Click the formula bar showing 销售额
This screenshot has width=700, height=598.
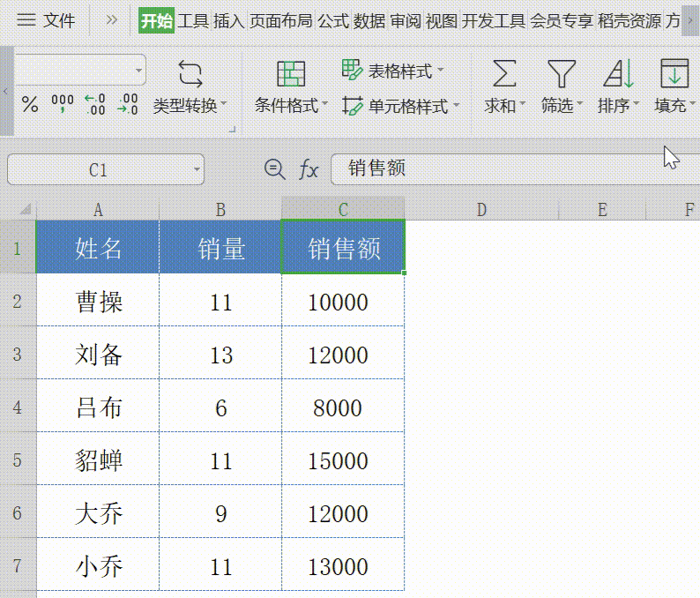pyautogui.click(x=515, y=169)
